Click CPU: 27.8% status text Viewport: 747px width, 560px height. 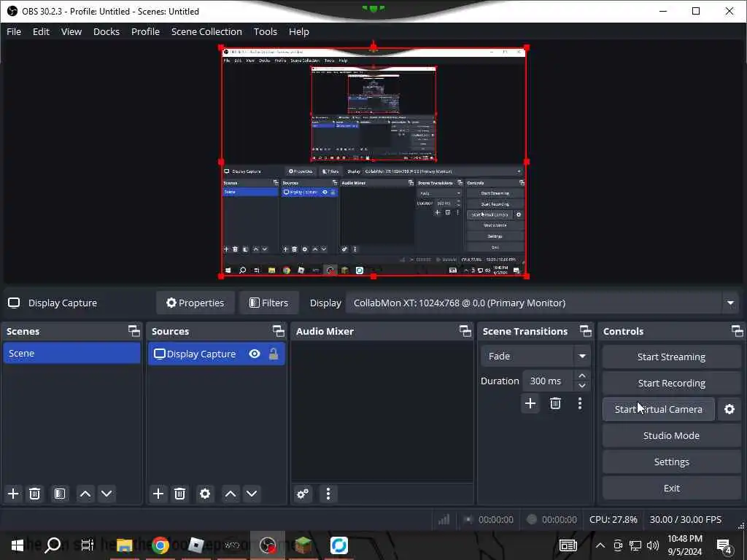coord(613,519)
